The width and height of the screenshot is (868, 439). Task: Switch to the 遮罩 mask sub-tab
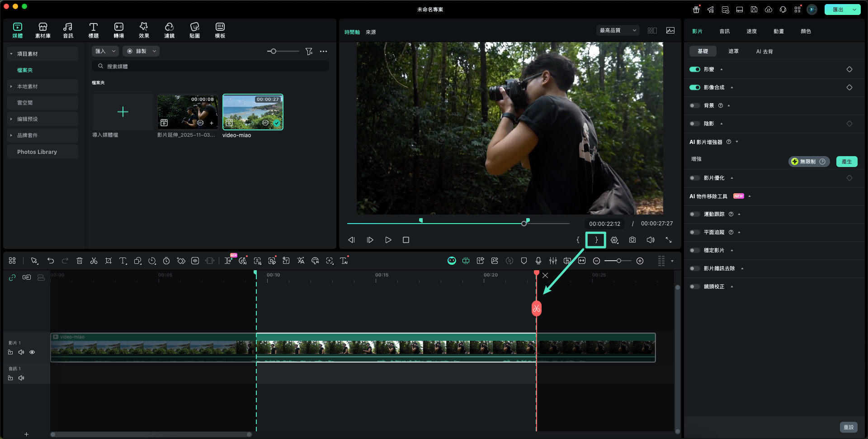pyautogui.click(x=733, y=51)
